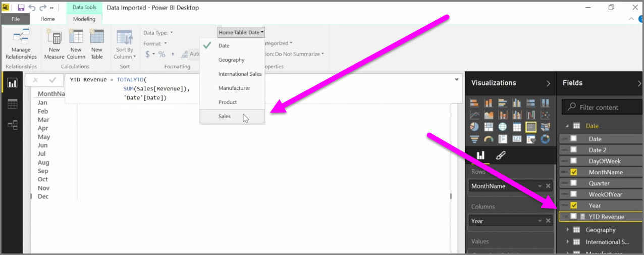The width and height of the screenshot is (644, 255).
Task: Click the Filter content search box
Action: 602,107
